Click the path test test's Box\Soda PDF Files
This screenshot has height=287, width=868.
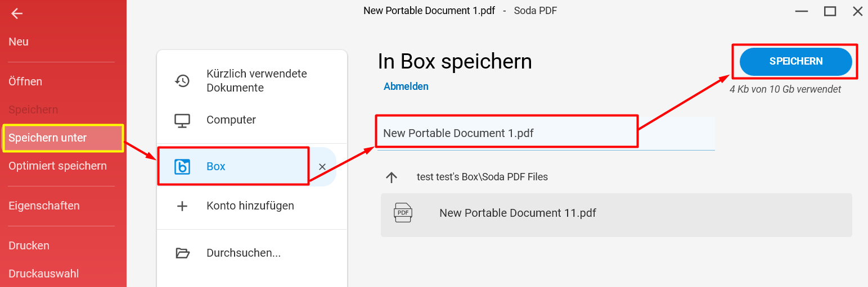482,177
